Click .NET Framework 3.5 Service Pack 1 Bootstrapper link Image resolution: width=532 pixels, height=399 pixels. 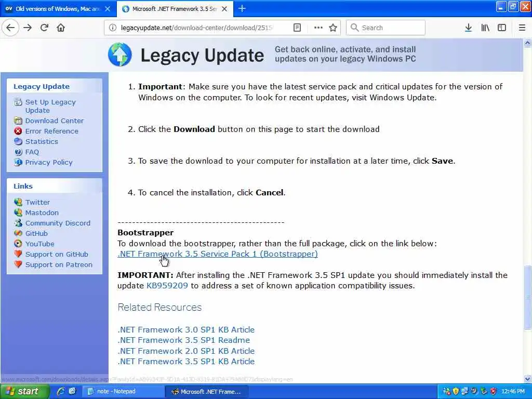(x=218, y=254)
